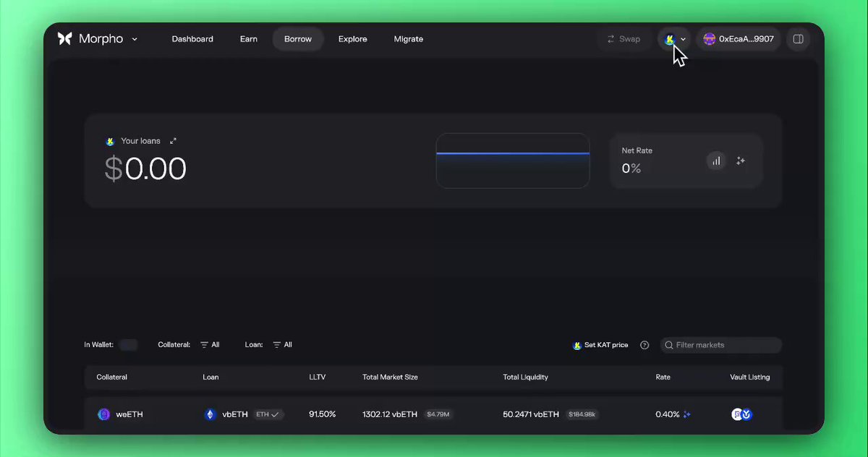Viewport: 868px width, 457px height.
Task: Click the Rate column header
Action: (x=663, y=377)
